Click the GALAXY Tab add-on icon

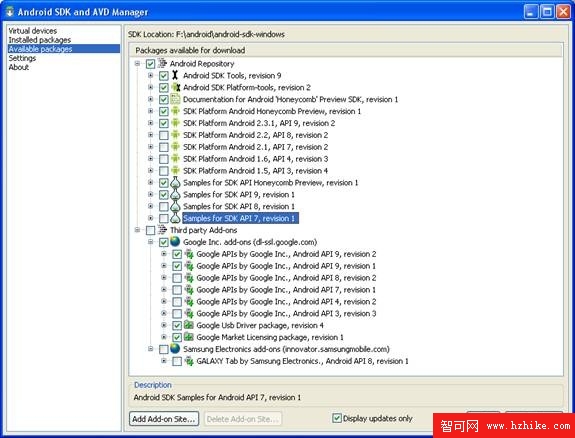189,361
